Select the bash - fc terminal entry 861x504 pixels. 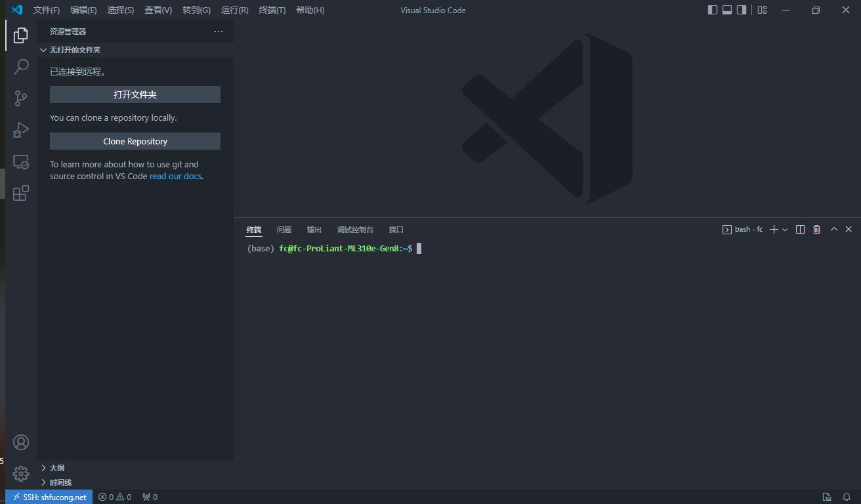(742, 229)
